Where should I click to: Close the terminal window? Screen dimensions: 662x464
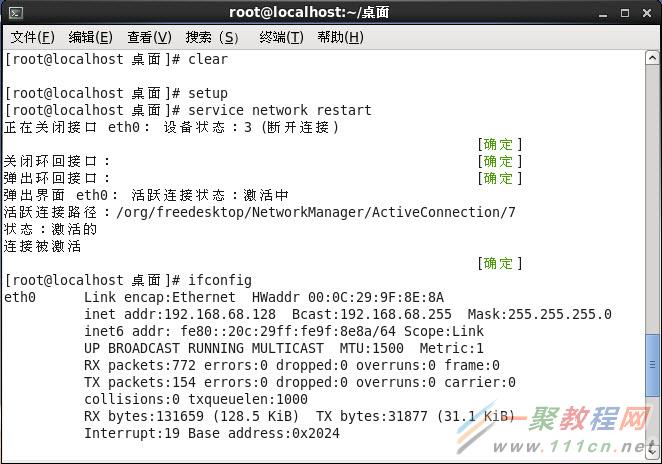[x=647, y=14]
